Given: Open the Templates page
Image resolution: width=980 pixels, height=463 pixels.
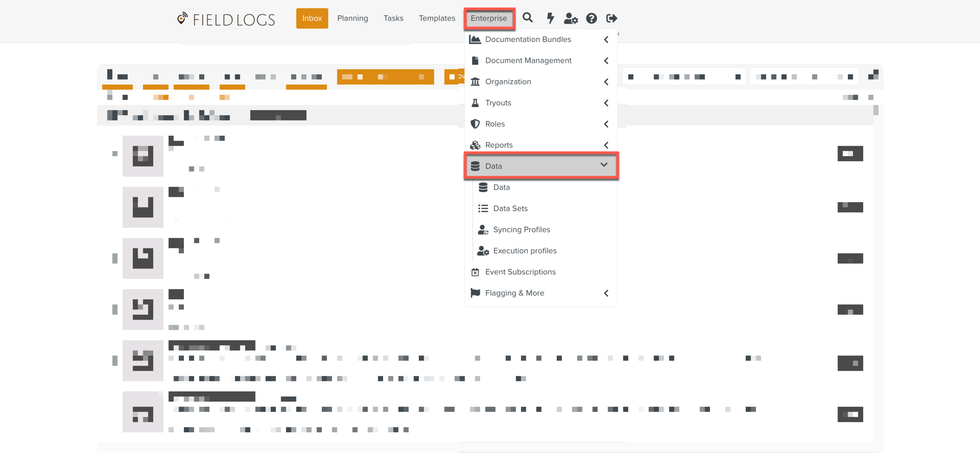Looking at the screenshot, I should [x=437, y=18].
